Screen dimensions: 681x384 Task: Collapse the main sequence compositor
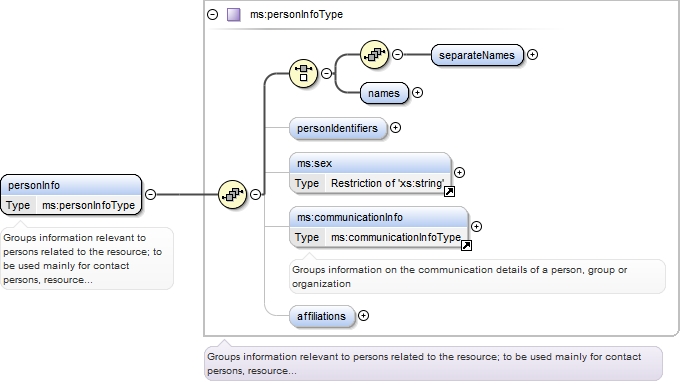(x=255, y=194)
